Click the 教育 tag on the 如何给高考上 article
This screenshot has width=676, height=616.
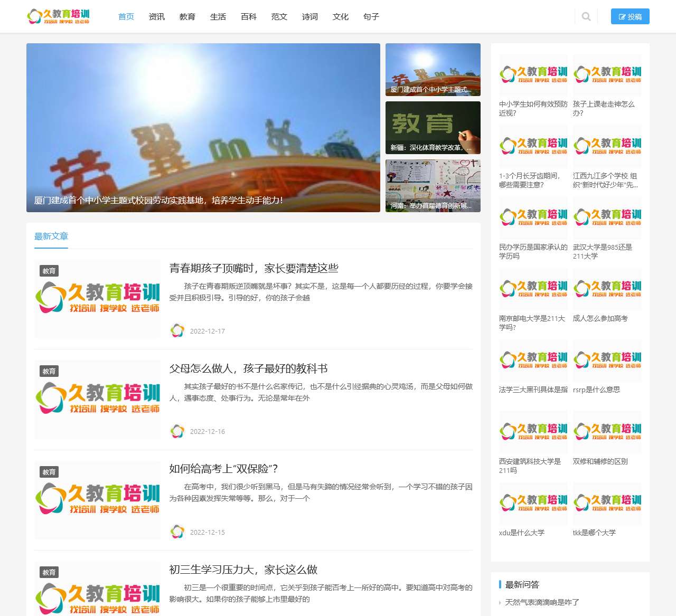pos(49,472)
